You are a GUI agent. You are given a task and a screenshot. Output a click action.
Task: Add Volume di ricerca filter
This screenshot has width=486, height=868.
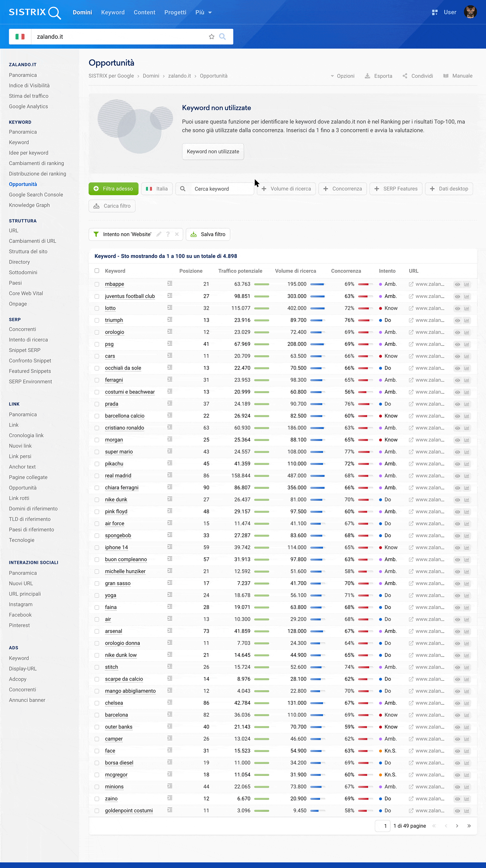click(x=286, y=189)
